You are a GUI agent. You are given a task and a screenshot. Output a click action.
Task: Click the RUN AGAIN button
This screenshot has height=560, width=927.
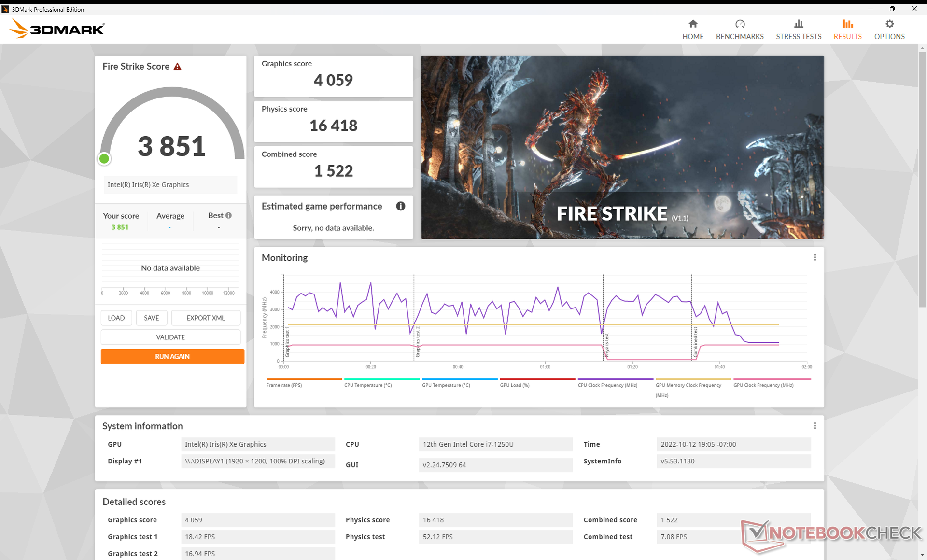click(172, 356)
